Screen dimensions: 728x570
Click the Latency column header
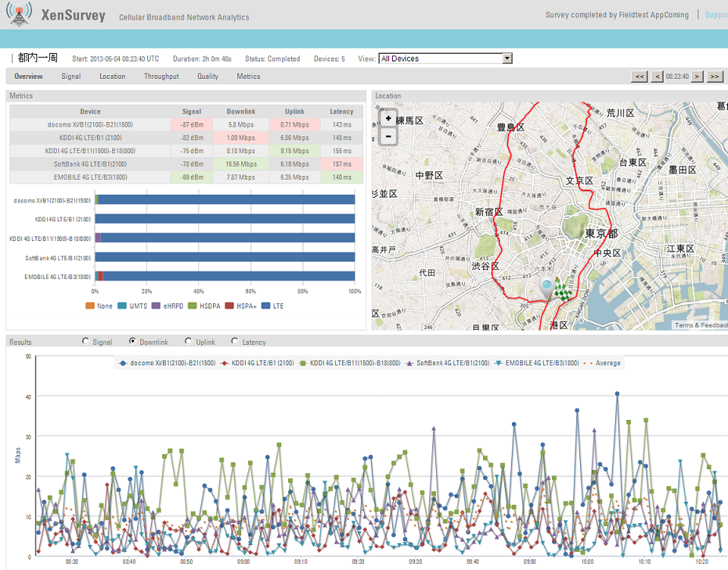342,111
